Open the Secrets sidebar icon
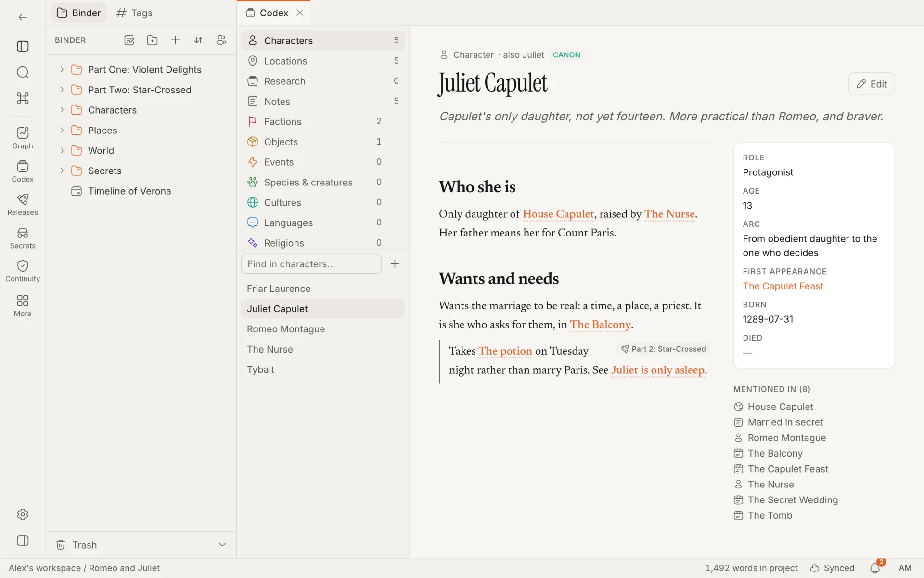Image resolution: width=924 pixels, height=578 pixels. (x=23, y=237)
